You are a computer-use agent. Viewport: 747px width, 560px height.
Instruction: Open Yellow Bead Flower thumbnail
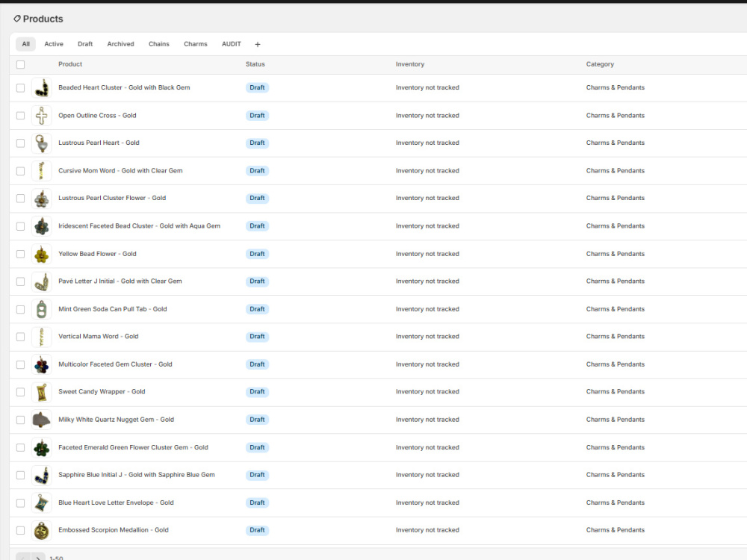41,255
